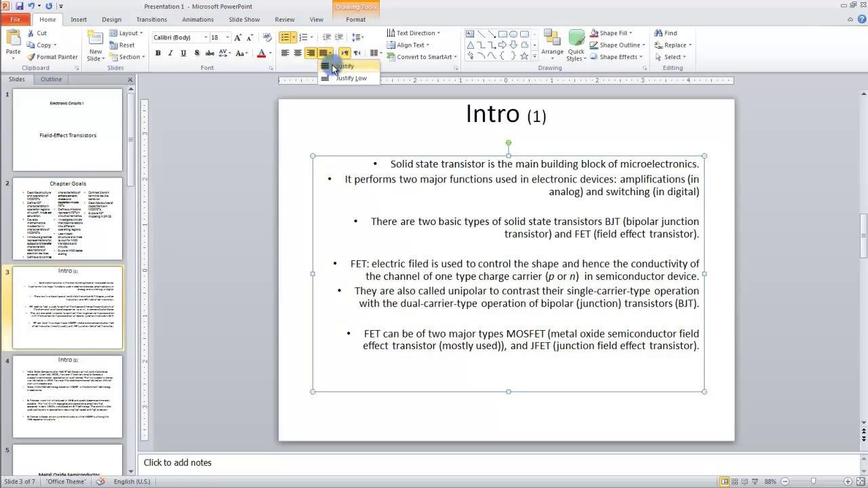
Task: Open the Design ribbon tab
Action: pyautogui.click(x=112, y=20)
